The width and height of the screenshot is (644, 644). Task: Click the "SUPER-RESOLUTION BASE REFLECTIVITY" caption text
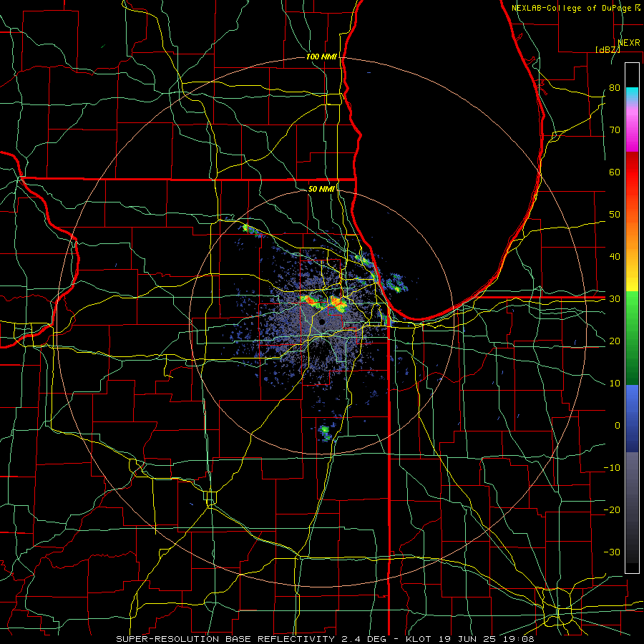point(225,639)
